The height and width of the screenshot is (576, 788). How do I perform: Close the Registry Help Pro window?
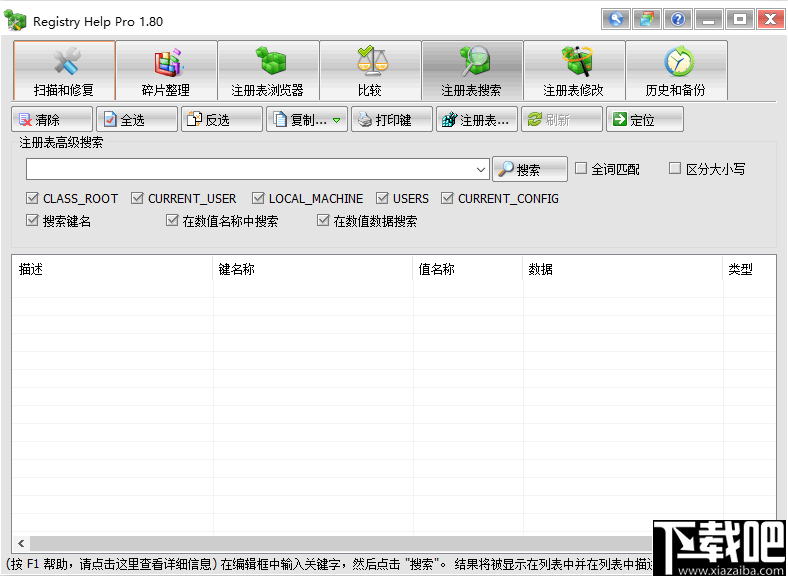(770, 20)
